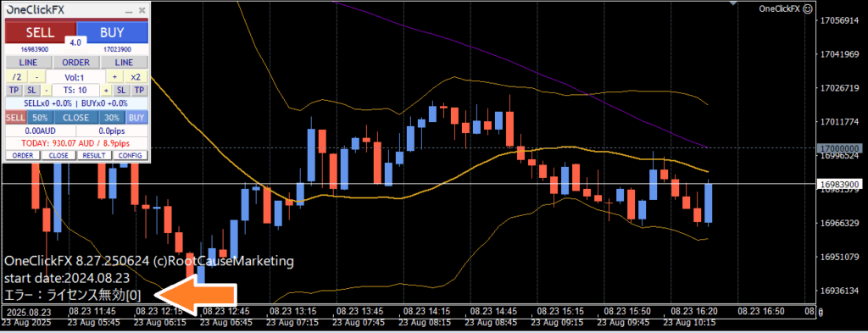This screenshot has height=333, width=868.
Task: Click the right-side TP button
Action: [140, 90]
